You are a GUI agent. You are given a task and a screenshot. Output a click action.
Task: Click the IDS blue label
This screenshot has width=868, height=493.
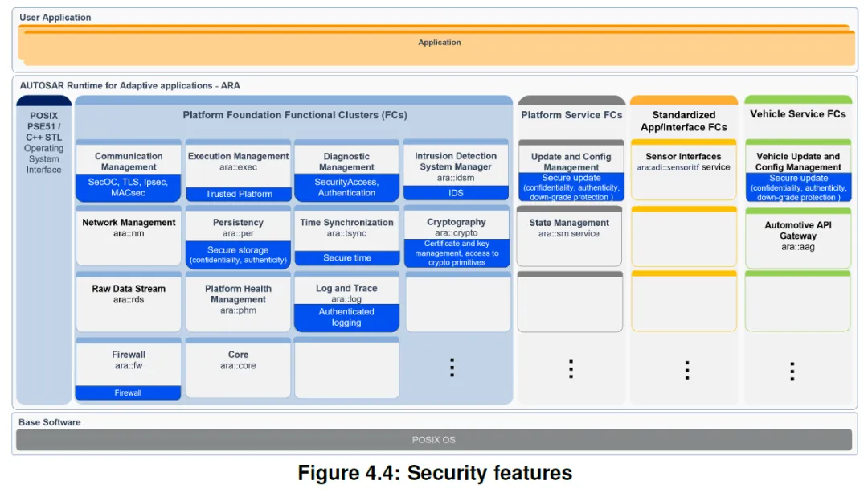[x=456, y=193]
